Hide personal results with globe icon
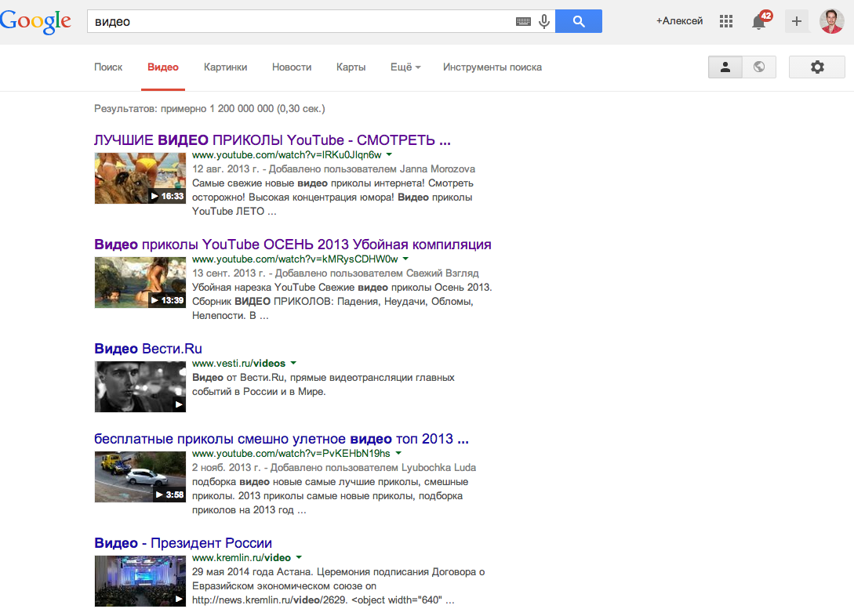The width and height of the screenshot is (854, 616). pyautogui.click(x=758, y=67)
